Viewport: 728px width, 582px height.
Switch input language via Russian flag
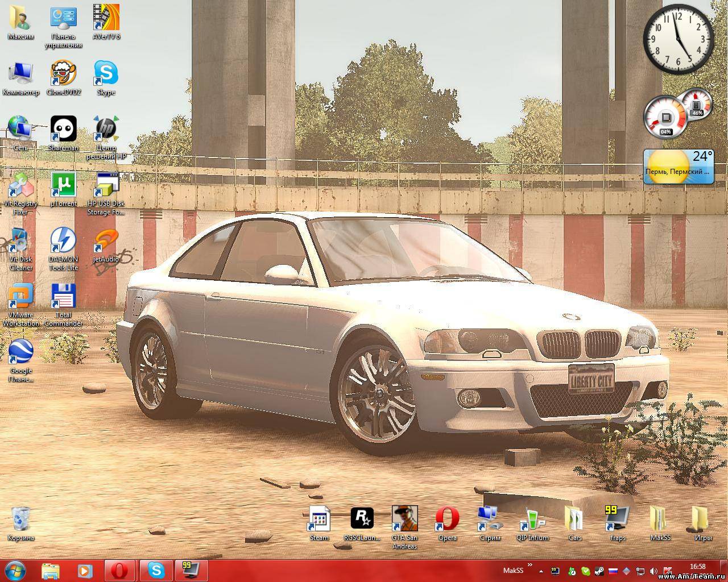[x=613, y=571]
